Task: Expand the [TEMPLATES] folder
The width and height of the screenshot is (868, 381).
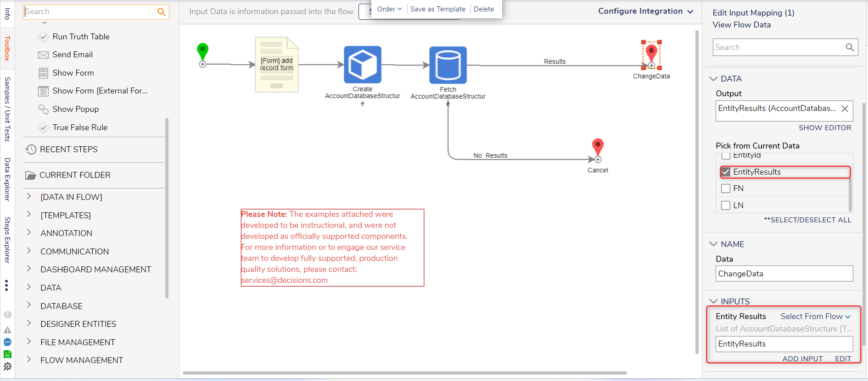Action: (29, 214)
